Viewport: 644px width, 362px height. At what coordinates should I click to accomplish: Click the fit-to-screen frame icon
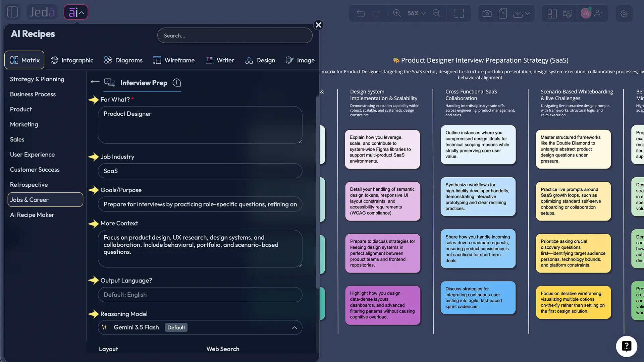[x=459, y=13]
